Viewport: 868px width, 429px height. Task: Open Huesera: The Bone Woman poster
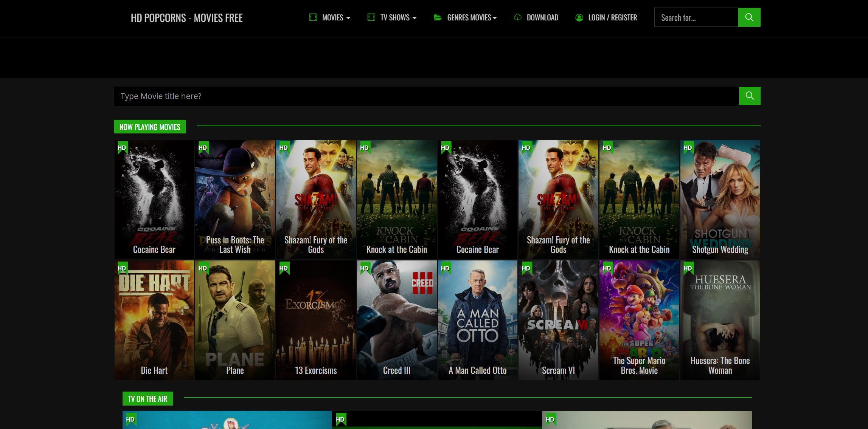(x=720, y=320)
